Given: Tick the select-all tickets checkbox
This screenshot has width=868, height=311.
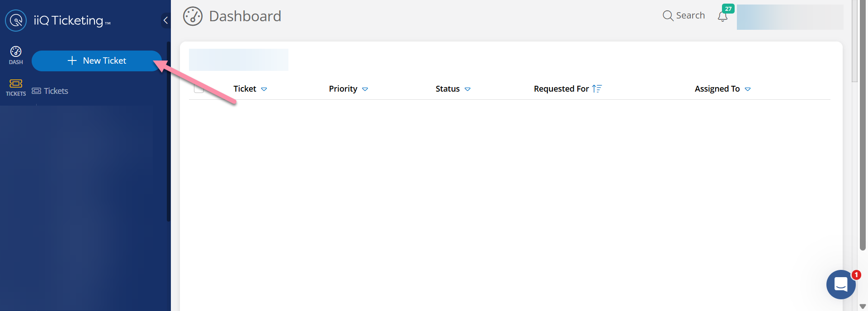Looking at the screenshot, I should tap(198, 88).
